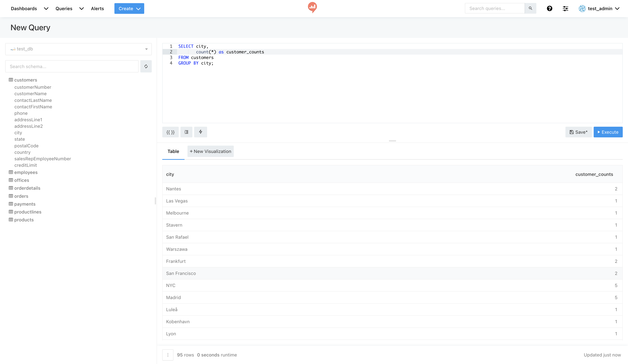628x364 pixels.
Task: Open the settings sliders icon
Action: (565, 9)
